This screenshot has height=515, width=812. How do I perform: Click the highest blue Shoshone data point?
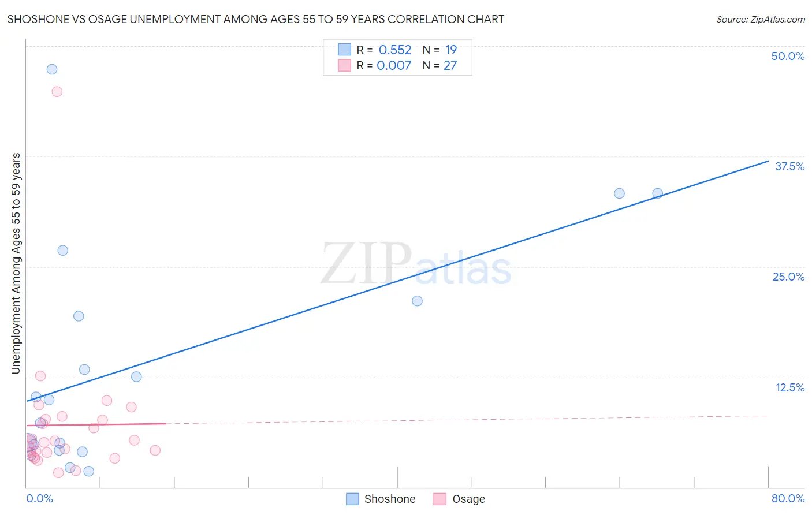point(52,69)
